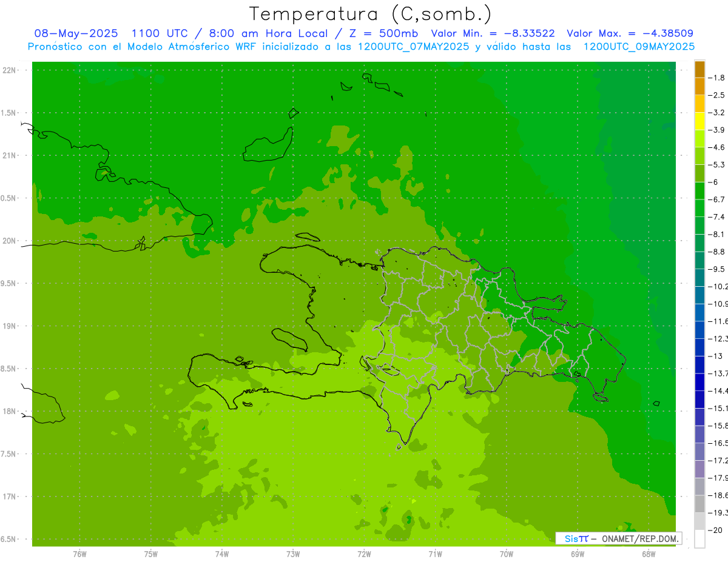
Task: Click the colorbar swatch between -1.8 and -2.5
Action: point(699,87)
